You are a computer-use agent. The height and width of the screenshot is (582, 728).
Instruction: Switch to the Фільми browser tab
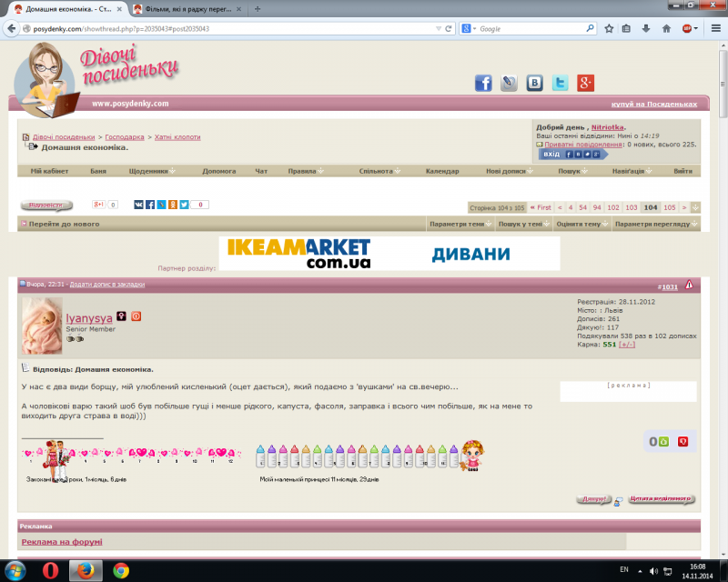tap(187, 9)
